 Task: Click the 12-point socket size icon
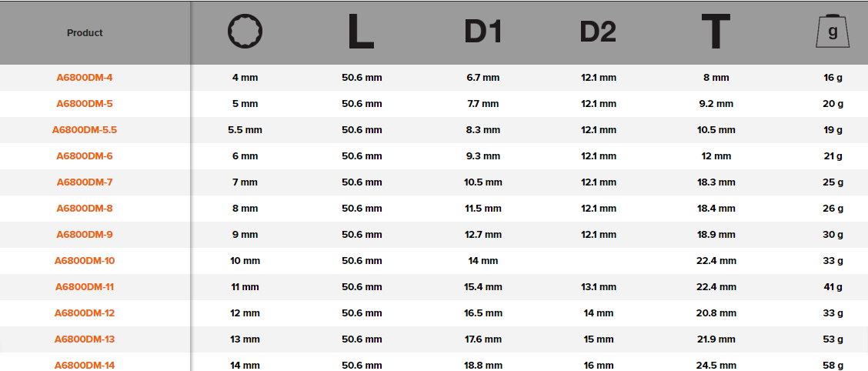pos(245,32)
